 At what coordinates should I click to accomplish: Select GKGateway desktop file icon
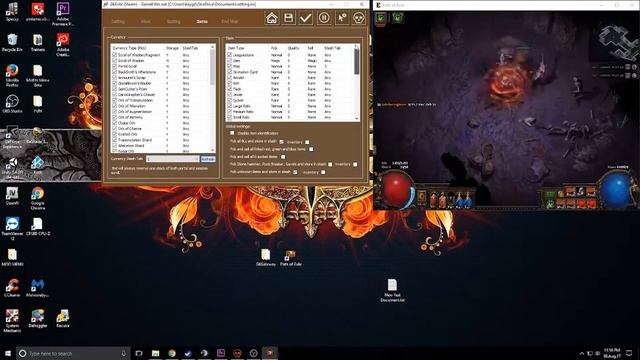point(266,258)
